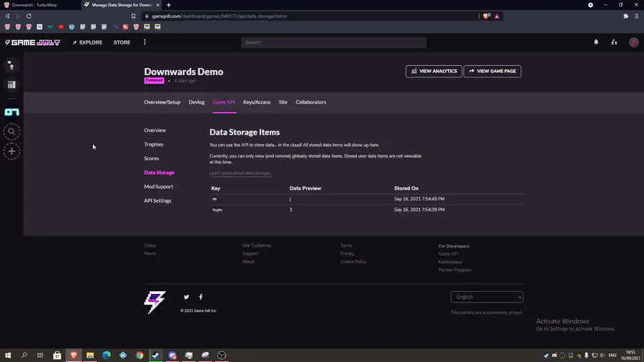Screen dimensions: 644x362
Task: Click the MsgNo data storage key row
Action: pos(366,210)
